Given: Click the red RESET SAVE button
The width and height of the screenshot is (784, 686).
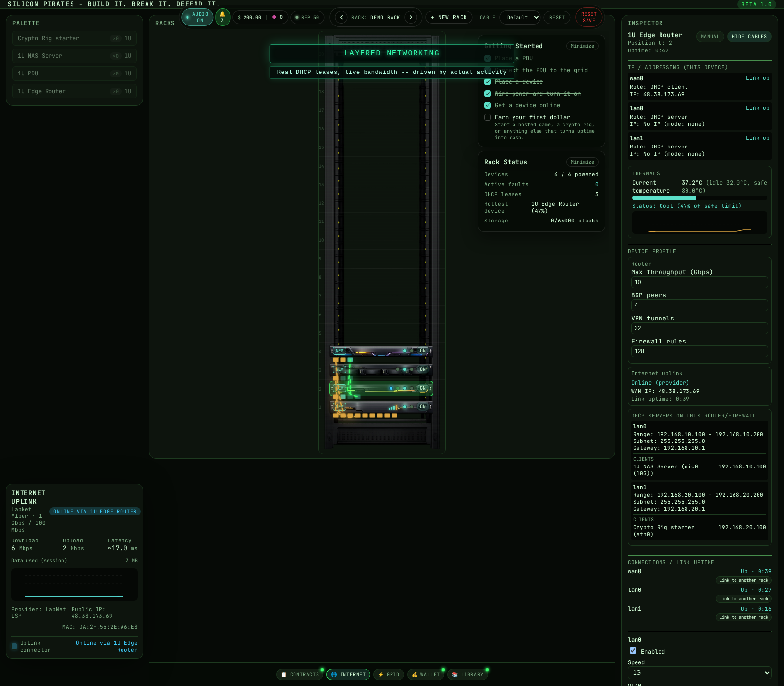Looking at the screenshot, I should pyautogui.click(x=589, y=17).
